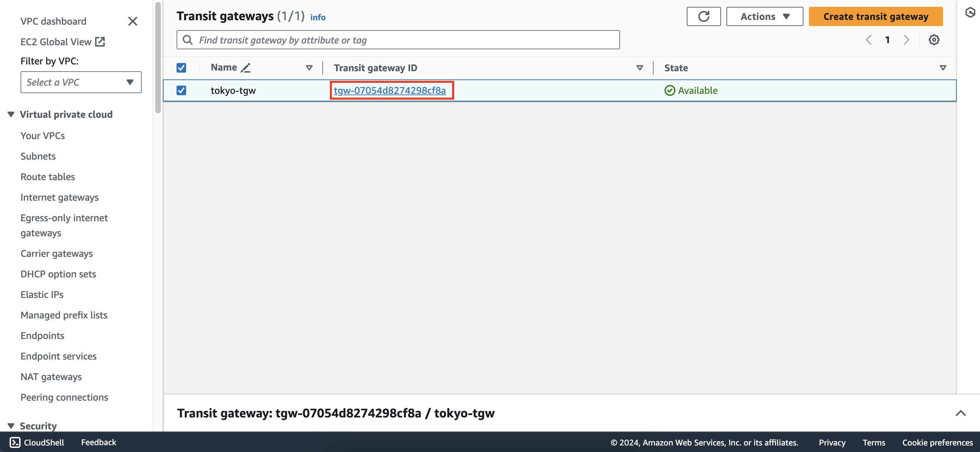
Task: Collapse the Virtual private cloud section
Action: coord(11,114)
